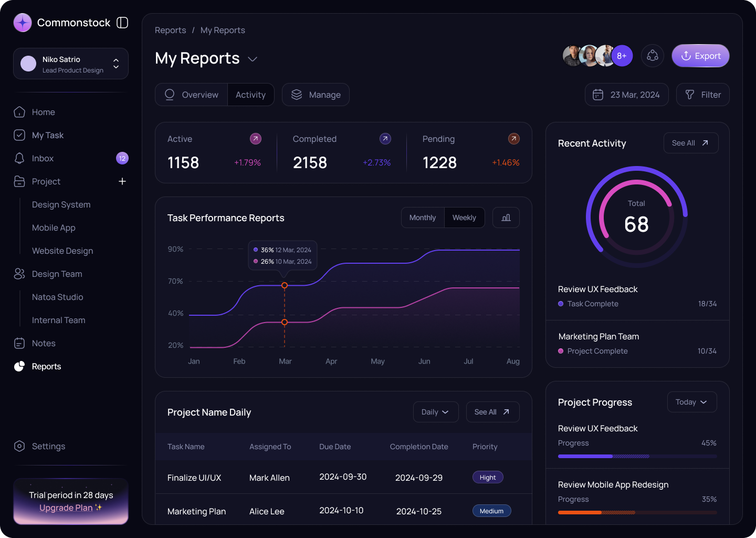Select the Notes icon in the sidebar
Image resolution: width=756 pixels, height=538 pixels.
click(x=19, y=343)
